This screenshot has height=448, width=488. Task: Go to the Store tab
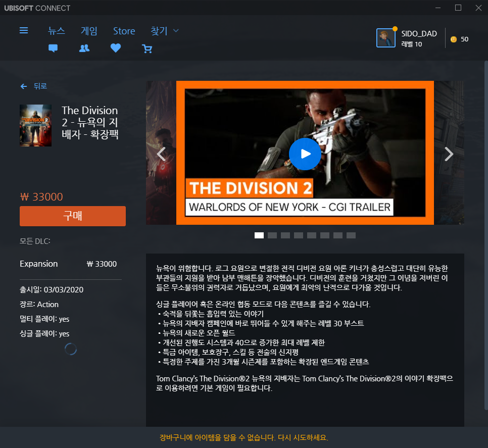click(124, 31)
